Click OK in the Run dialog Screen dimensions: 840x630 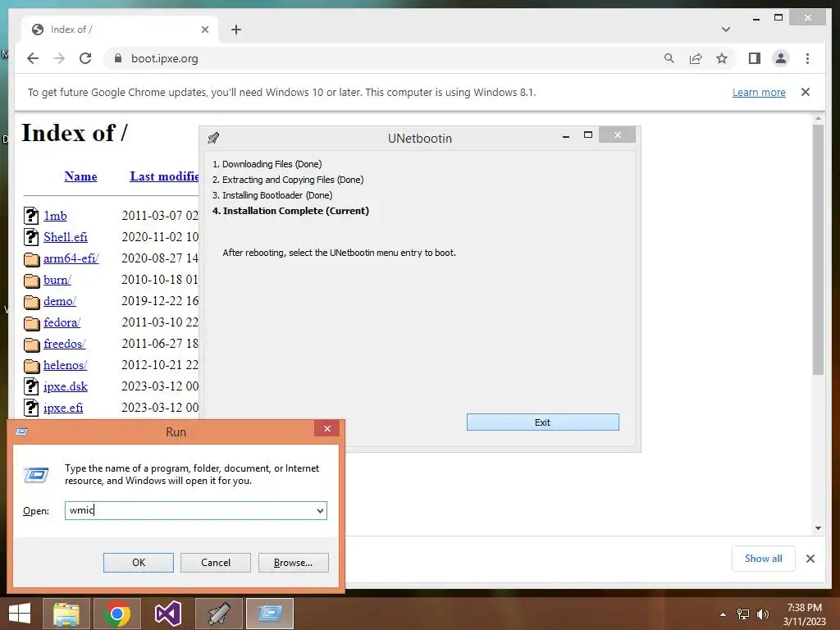pyautogui.click(x=138, y=563)
